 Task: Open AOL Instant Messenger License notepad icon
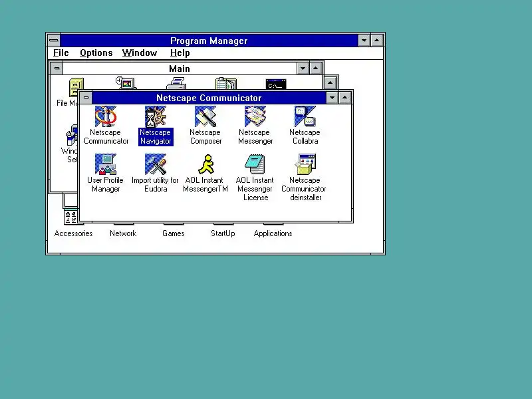pos(255,164)
